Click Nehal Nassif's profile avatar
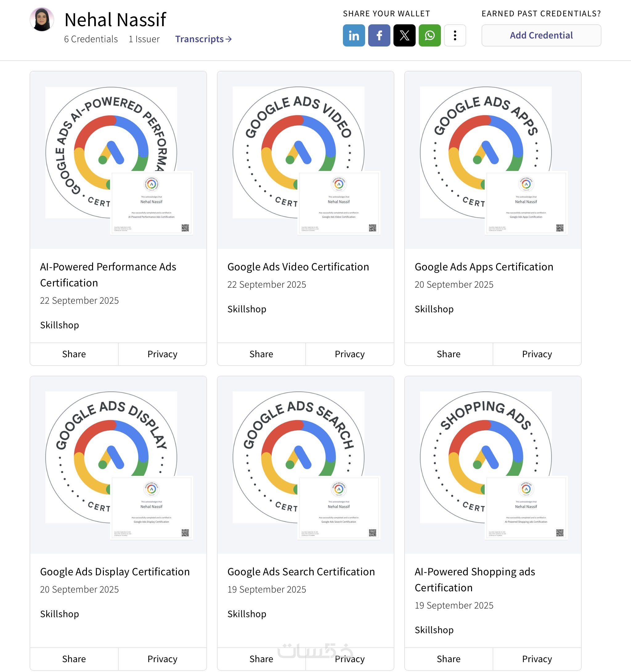The width and height of the screenshot is (631, 672). (42, 20)
